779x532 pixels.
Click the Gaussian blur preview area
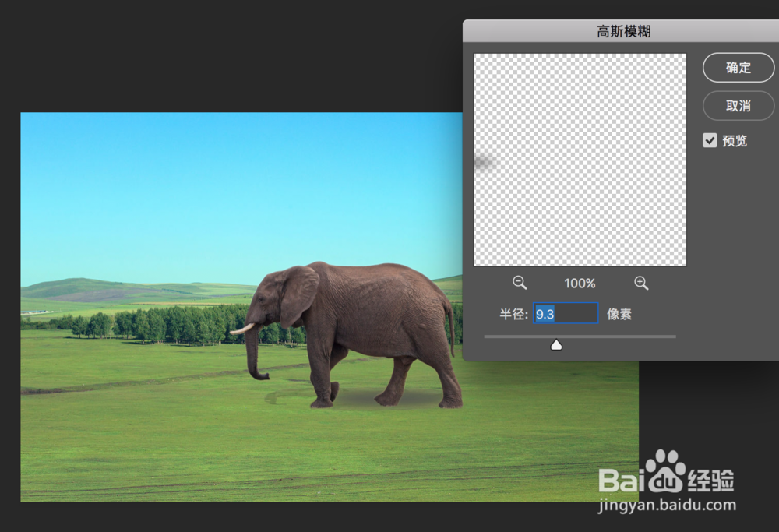point(580,160)
